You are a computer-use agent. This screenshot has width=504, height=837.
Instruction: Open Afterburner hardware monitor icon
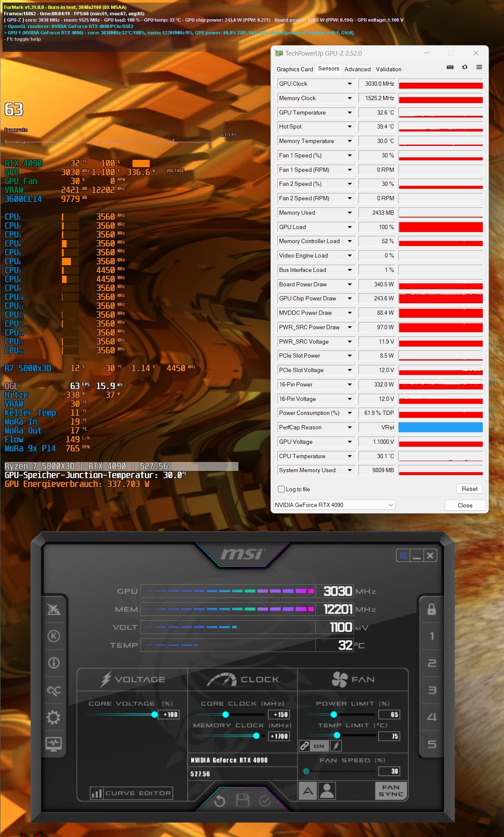53,744
